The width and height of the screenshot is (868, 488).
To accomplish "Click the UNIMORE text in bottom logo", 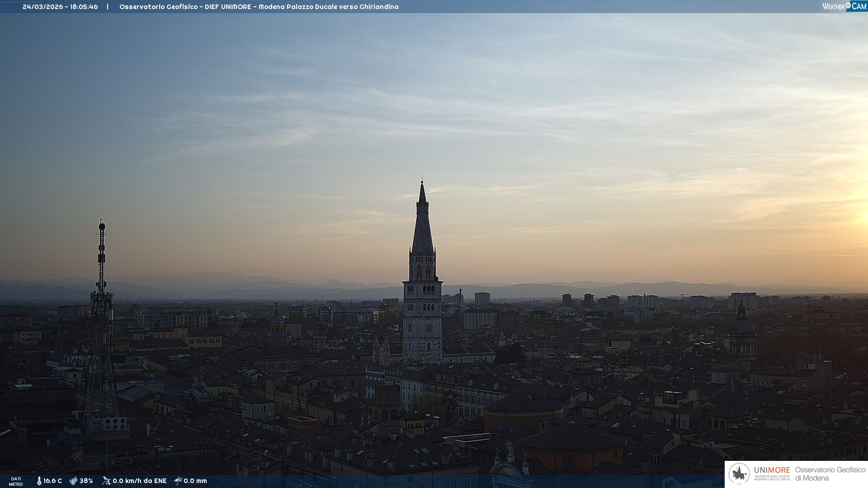I will pos(772,470).
